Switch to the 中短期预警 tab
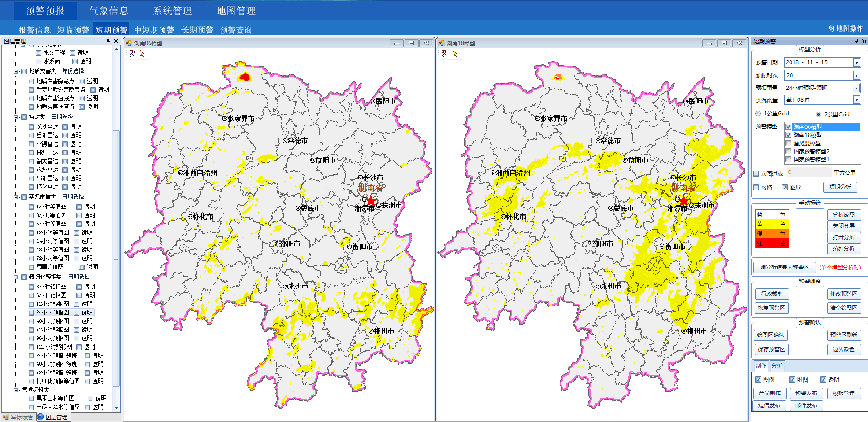Viewport: 868px width, 422px height. [154, 30]
